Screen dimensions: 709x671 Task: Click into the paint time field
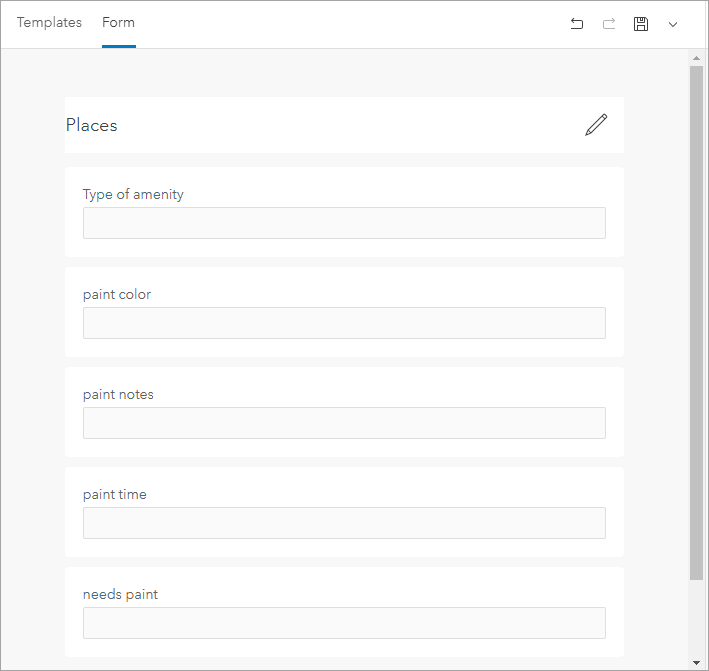point(344,523)
